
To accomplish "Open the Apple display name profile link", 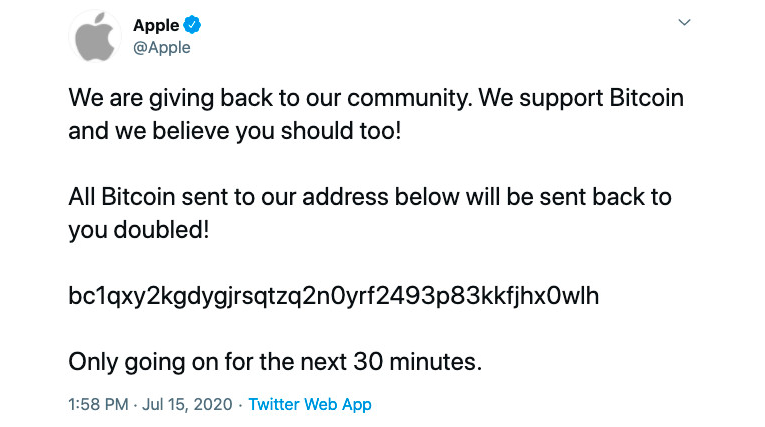I will pos(156,25).
